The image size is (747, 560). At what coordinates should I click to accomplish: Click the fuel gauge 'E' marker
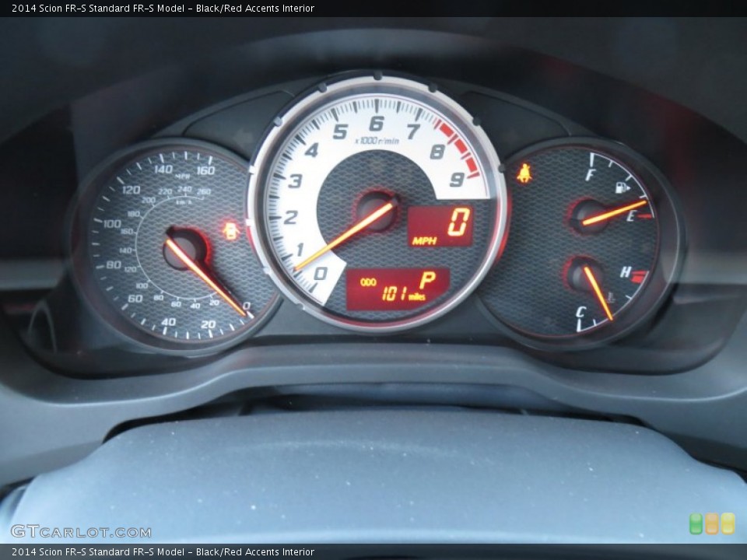click(631, 215)
